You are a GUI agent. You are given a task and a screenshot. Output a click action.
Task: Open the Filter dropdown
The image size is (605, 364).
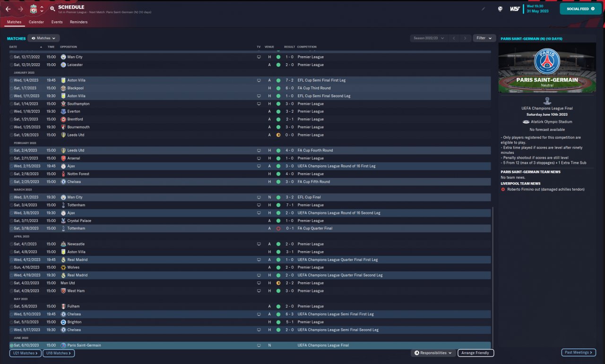point(484,38)
